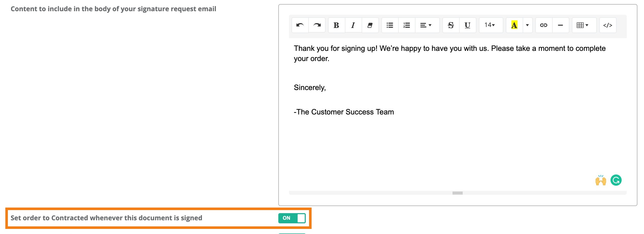Apply strikethrough to selected text

click(x=450, y=25)
